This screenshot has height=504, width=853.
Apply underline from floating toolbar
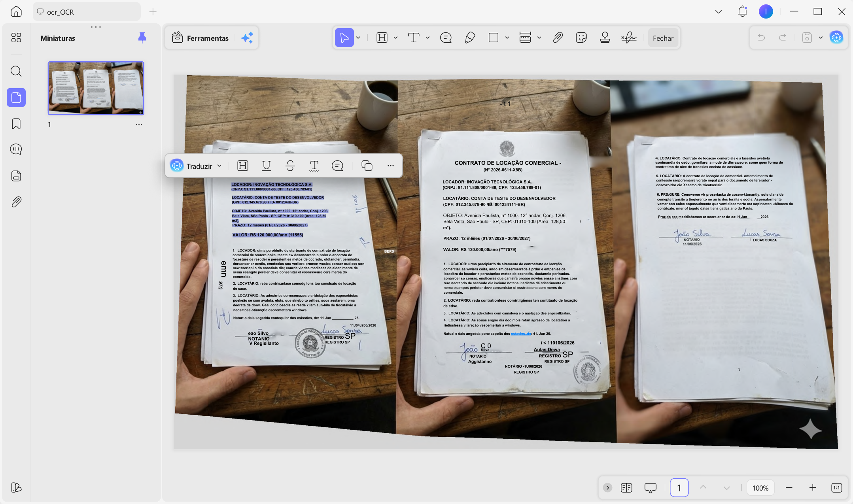267,166
